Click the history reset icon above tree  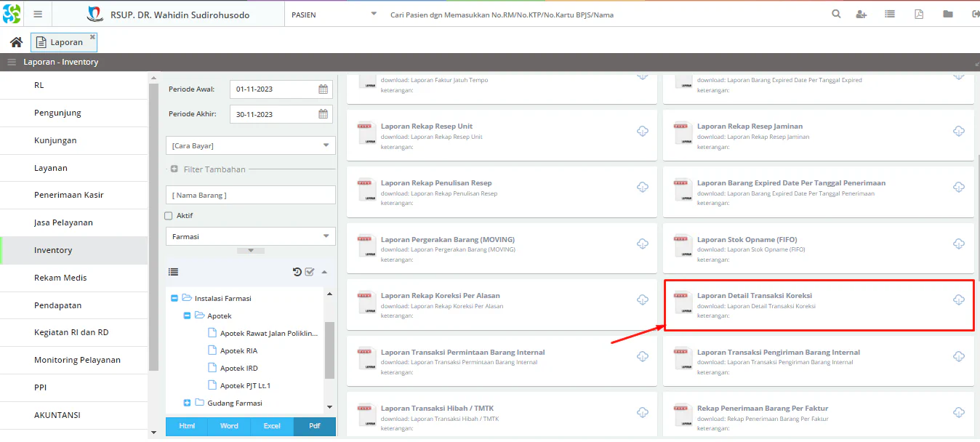(x=297, y=272)
